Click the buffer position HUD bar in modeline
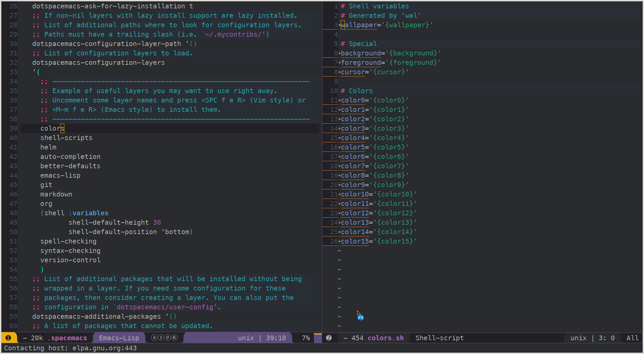 [318, 338]
